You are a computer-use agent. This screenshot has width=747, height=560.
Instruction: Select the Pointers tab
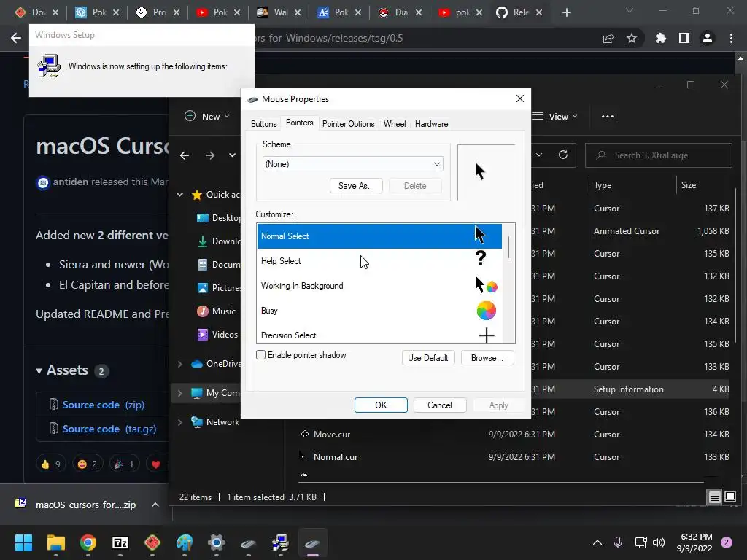click(299, 122)
